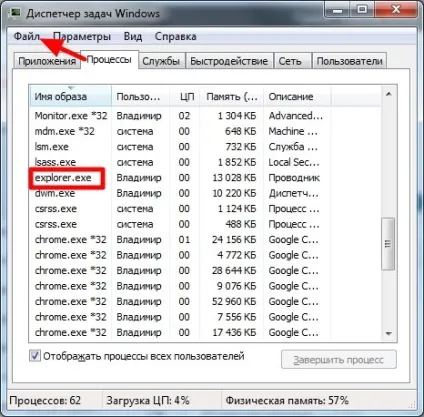Click the 1 852 КБ memory value
424x417 pixels.
[x=237, y=162]
